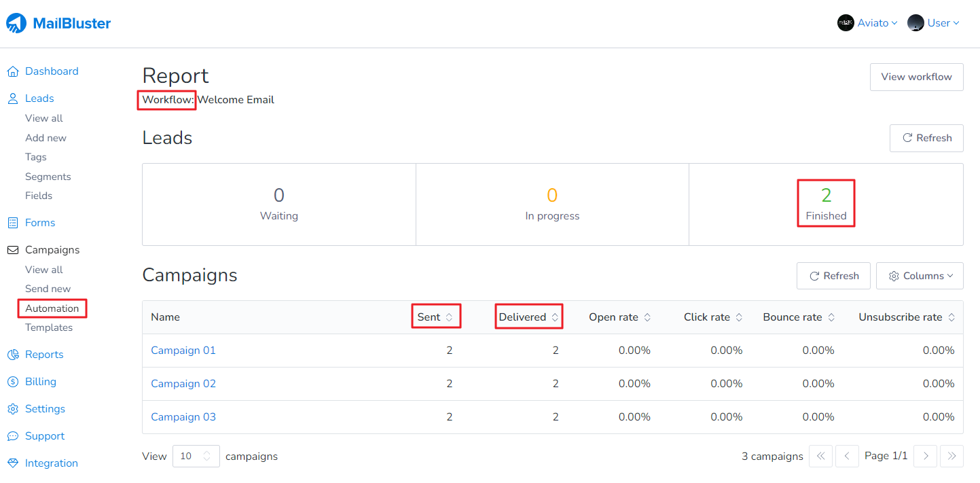Click the Settings gear icon in sidebar
The image size is (980, 483).
(x=13, y=409)
